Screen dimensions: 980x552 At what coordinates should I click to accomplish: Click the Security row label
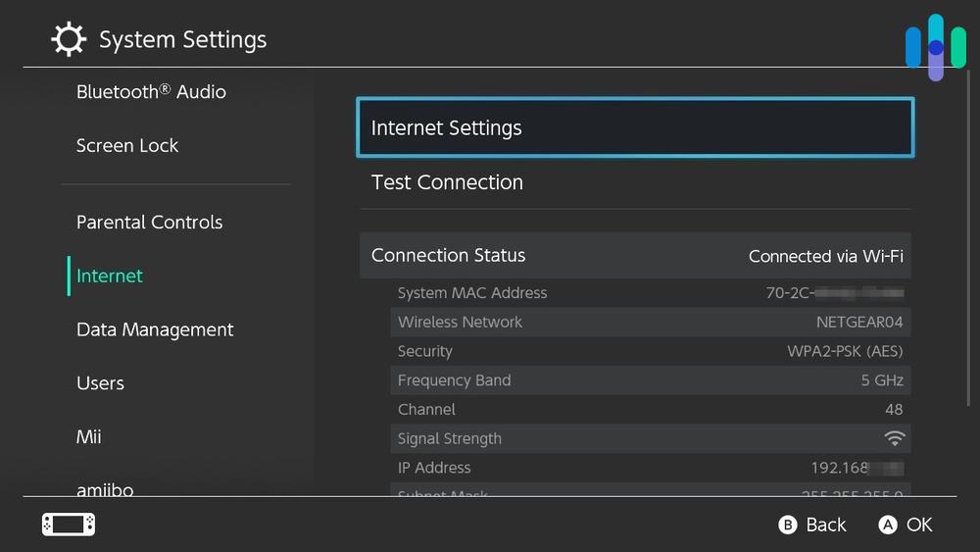tap(425, 351)
